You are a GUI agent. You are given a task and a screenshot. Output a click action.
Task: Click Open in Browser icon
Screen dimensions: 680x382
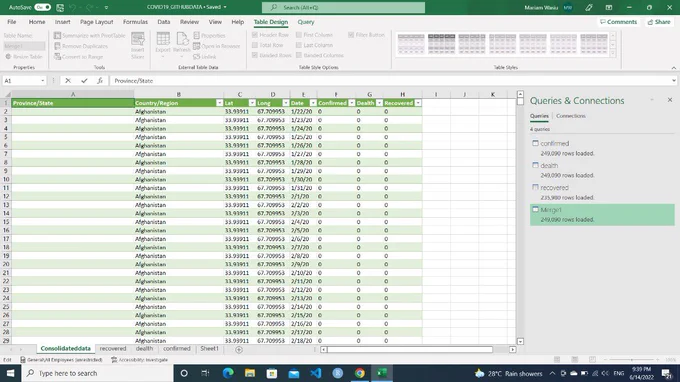coord(196,46)
